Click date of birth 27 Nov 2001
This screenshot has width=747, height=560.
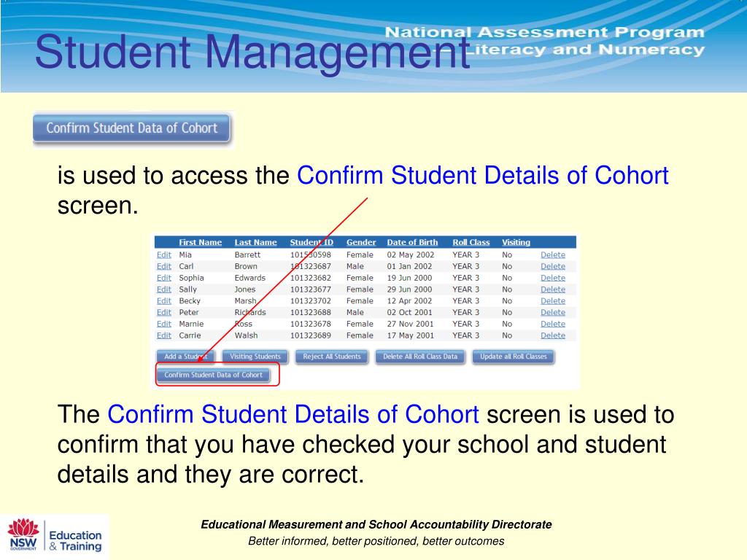click(x=410, y=324)
